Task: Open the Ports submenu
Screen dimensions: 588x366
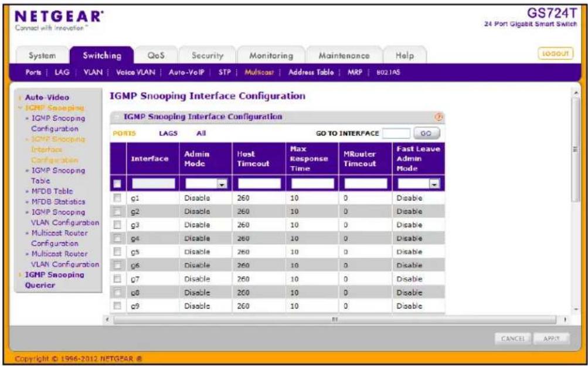Action: click(33, 72)
